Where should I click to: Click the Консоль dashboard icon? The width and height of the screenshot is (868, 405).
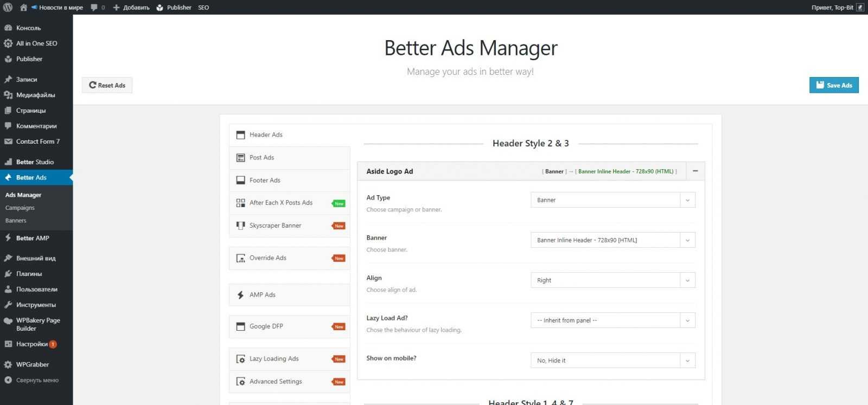8,28
